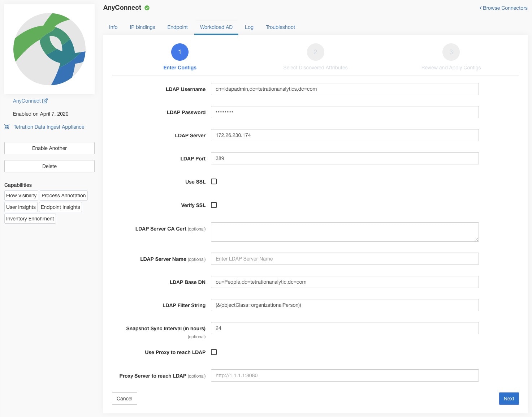Click the Process Annotation capability tag
Image resolution: width=532 pixels, height=417 pixels.
[64, 195]
